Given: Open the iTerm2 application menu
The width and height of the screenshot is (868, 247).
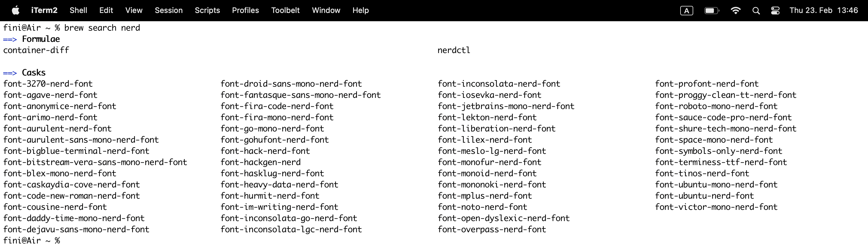Looking at the screenshot, I should point(44,10).
